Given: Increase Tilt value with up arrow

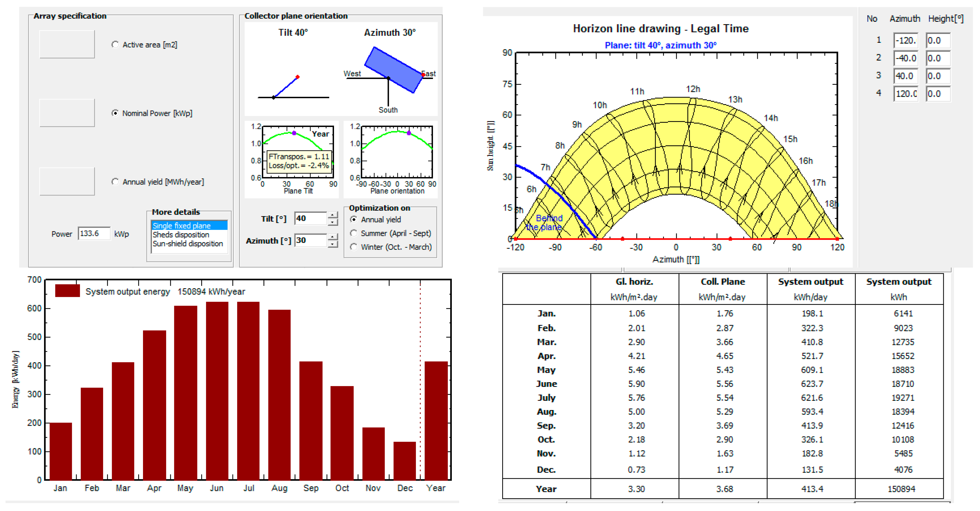Looking at the screenshot, I should tap(332, 215).
